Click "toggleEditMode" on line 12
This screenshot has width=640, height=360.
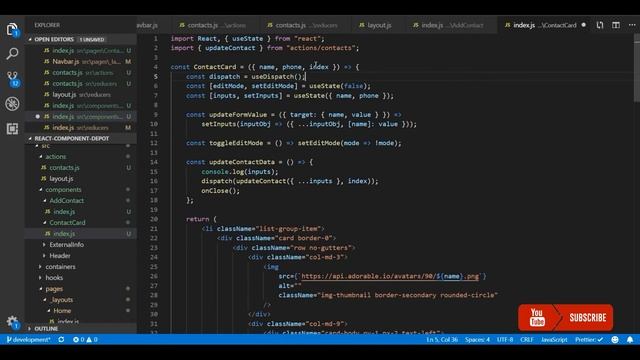(236, 143)
